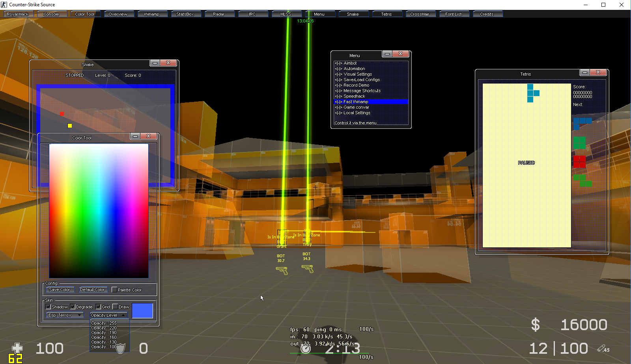Minimize the Tetris window
The height and width of the screenshot is (364, 631).
point(585,72)
